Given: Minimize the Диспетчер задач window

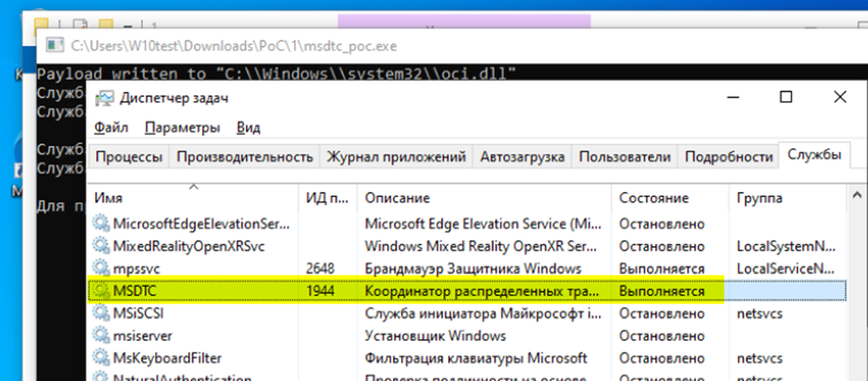Looking at the screenshot, I should 733,97.
